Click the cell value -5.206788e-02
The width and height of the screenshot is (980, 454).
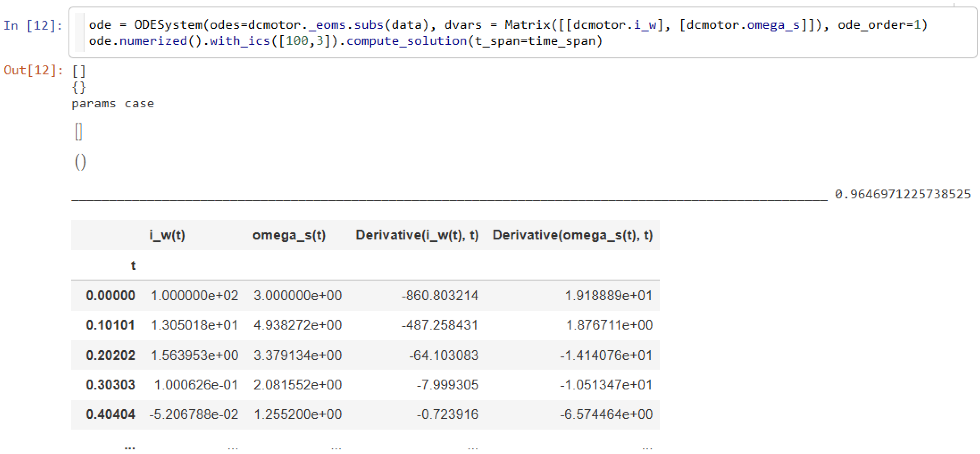[194, 414]
